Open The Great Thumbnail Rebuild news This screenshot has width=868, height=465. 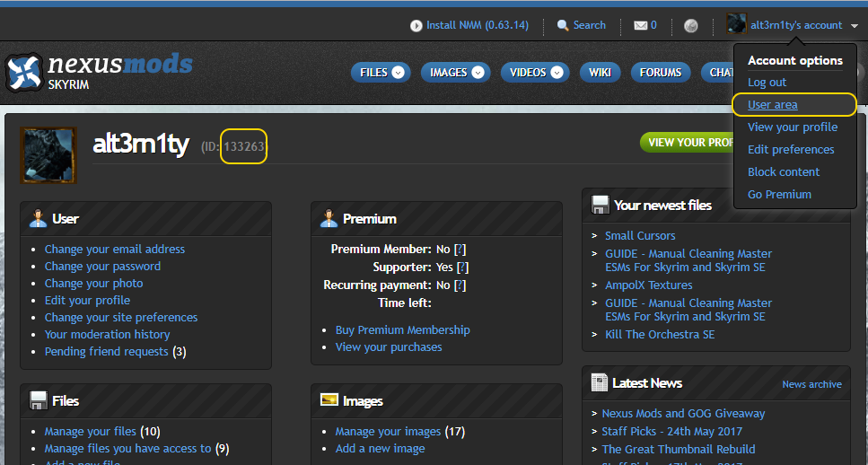tap(679, 449)
